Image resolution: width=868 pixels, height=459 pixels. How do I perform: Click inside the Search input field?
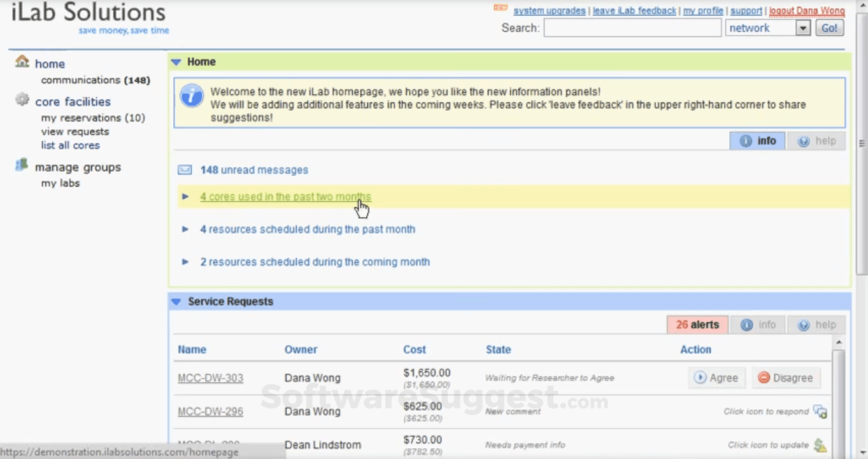[632, 27]
